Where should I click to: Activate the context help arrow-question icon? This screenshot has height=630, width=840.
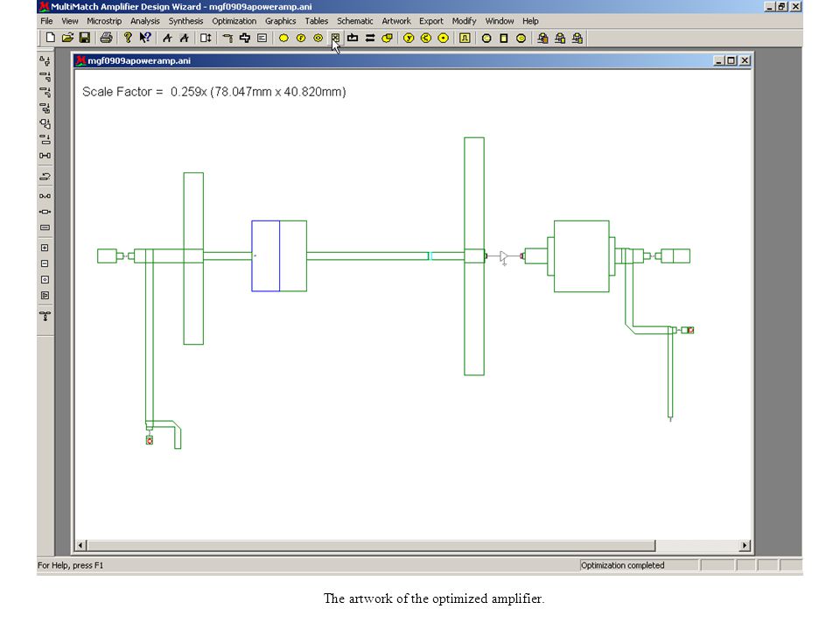coord(144,38)
